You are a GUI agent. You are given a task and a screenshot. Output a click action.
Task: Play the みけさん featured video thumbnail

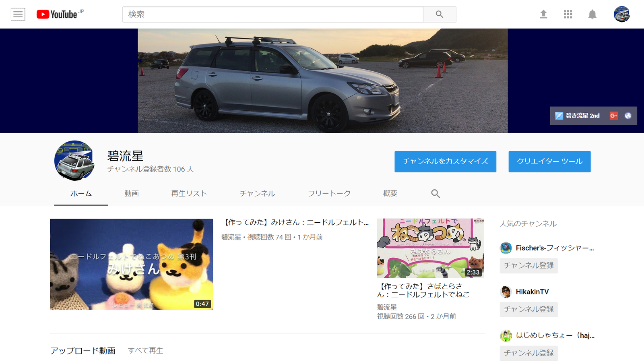coord(132,264)
